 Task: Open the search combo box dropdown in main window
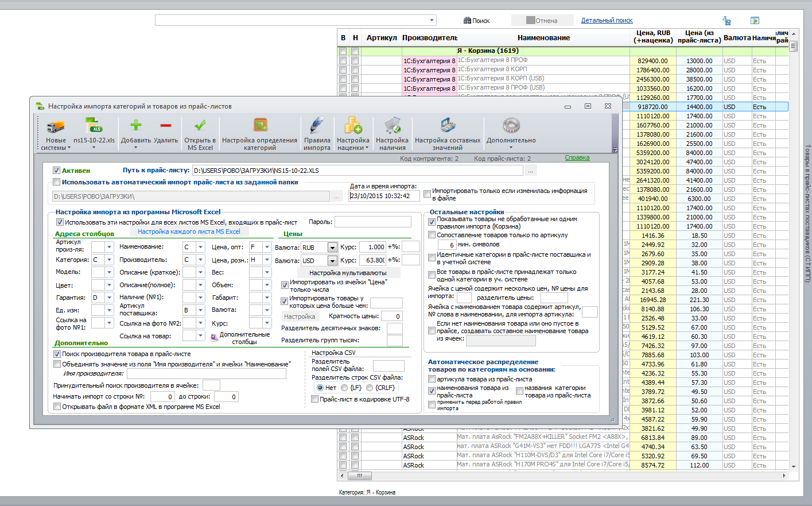coord(432,21)
